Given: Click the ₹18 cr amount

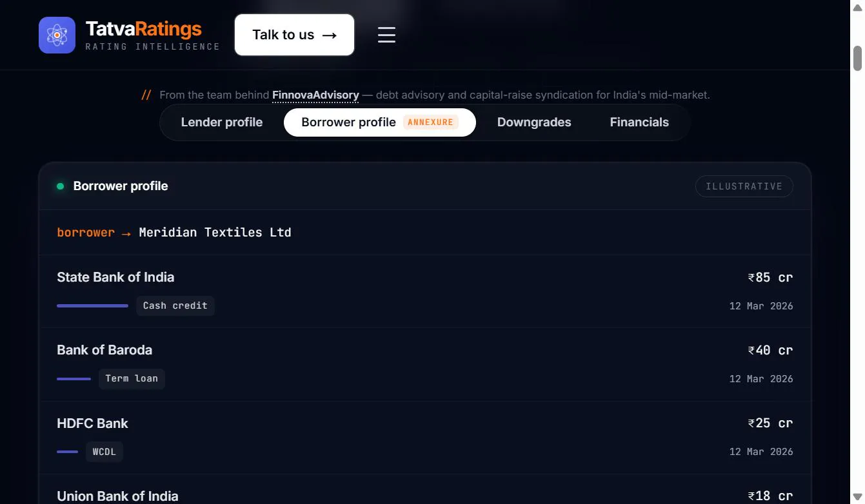Looking at the screenshot, I should coord(770,496).
